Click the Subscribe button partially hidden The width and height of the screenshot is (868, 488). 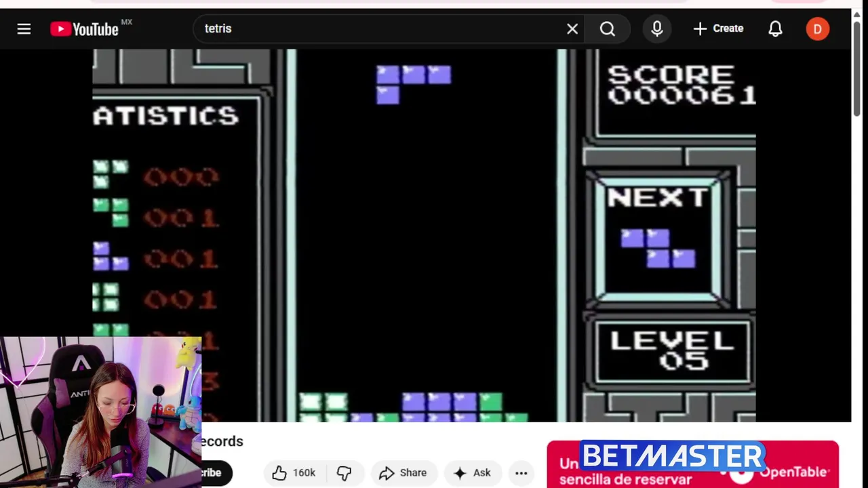pyautogui.click(x=216, y=472)
